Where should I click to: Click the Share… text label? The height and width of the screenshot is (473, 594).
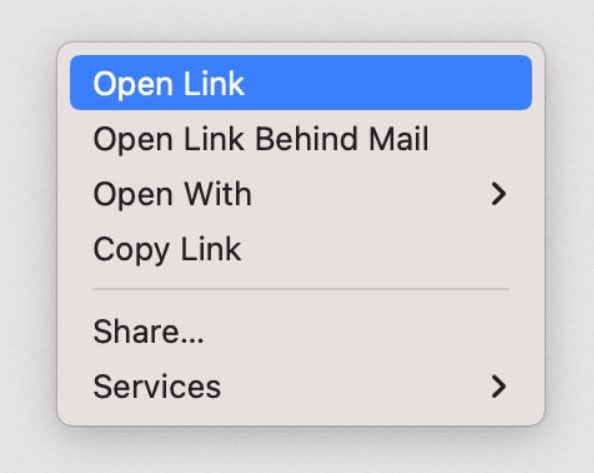point(148,331)
